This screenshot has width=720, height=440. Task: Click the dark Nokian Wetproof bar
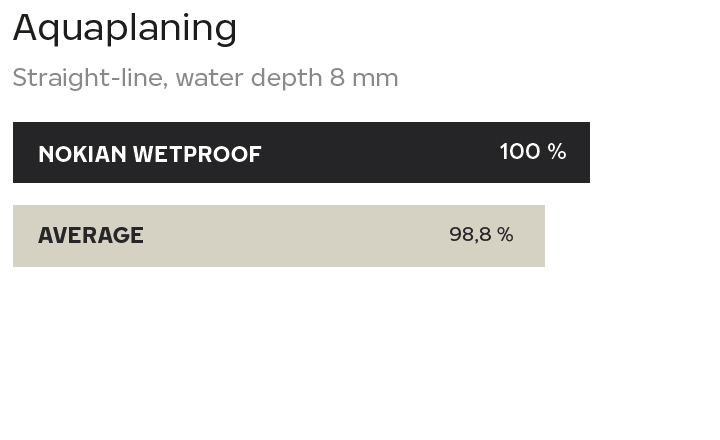[301, 152]
